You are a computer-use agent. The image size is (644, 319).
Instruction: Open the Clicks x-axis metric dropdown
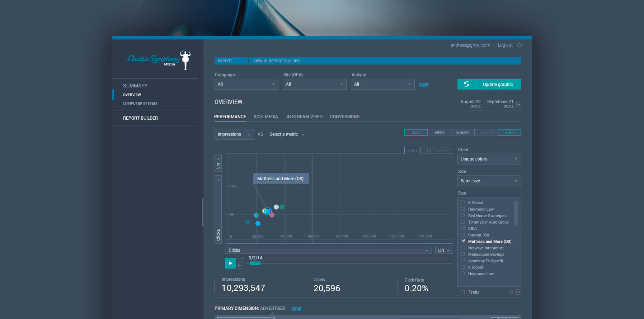point(329,250)
